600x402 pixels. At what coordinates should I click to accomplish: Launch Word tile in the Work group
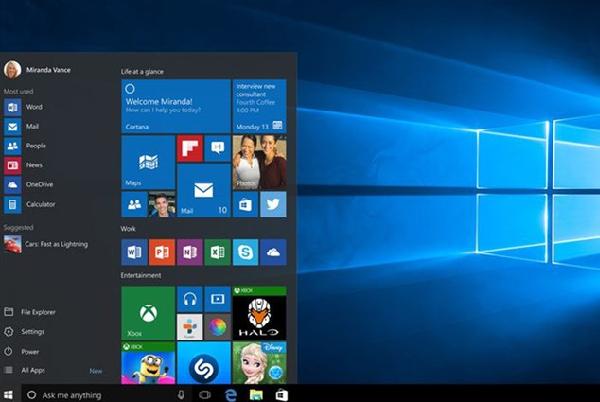tap(134, 252)
